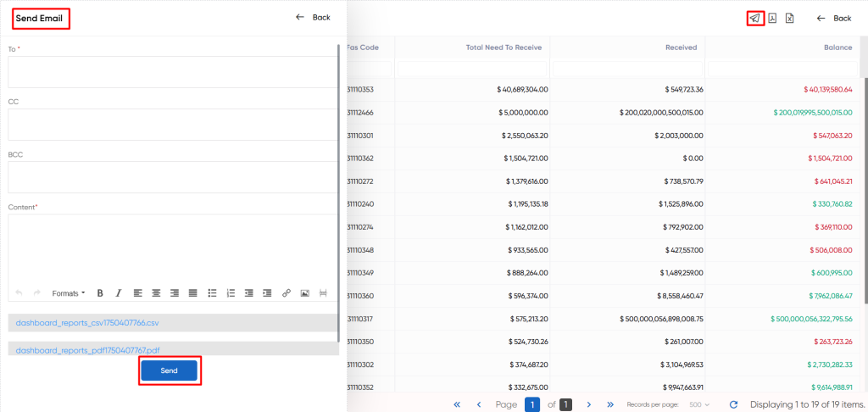Justify content text
This screenshot has width=868, height=412.
[192, 293]
